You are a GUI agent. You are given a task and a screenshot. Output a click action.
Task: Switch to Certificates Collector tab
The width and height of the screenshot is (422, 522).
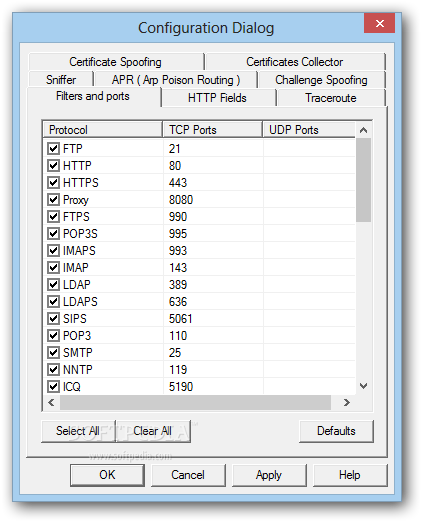pyautogui.click(x=295, y=62)
